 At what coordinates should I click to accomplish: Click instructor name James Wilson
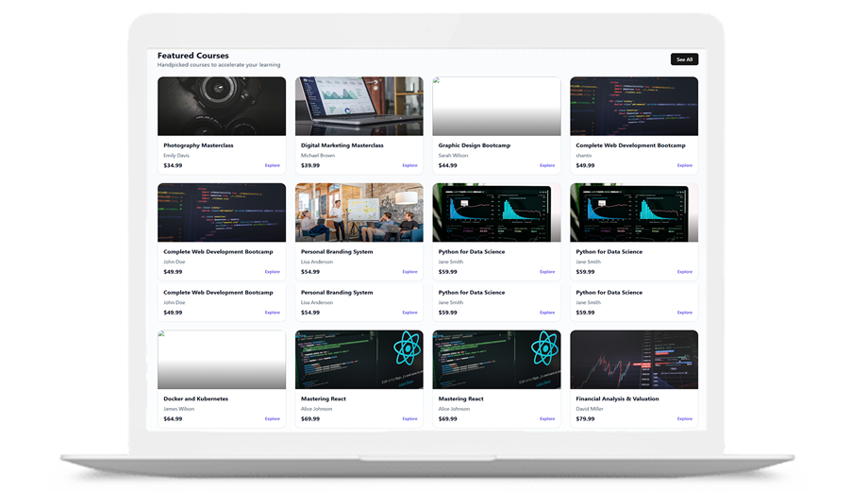click(179, 408)
